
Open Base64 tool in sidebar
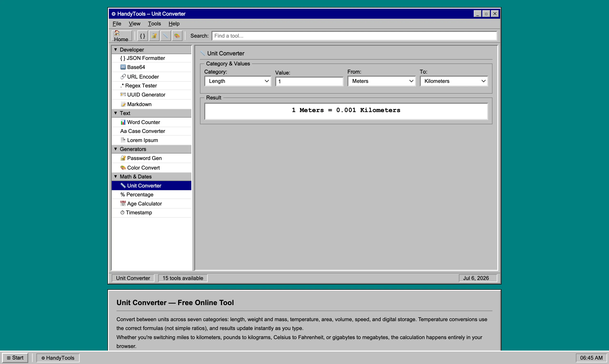pyautogui.click(x=152, y=67)
